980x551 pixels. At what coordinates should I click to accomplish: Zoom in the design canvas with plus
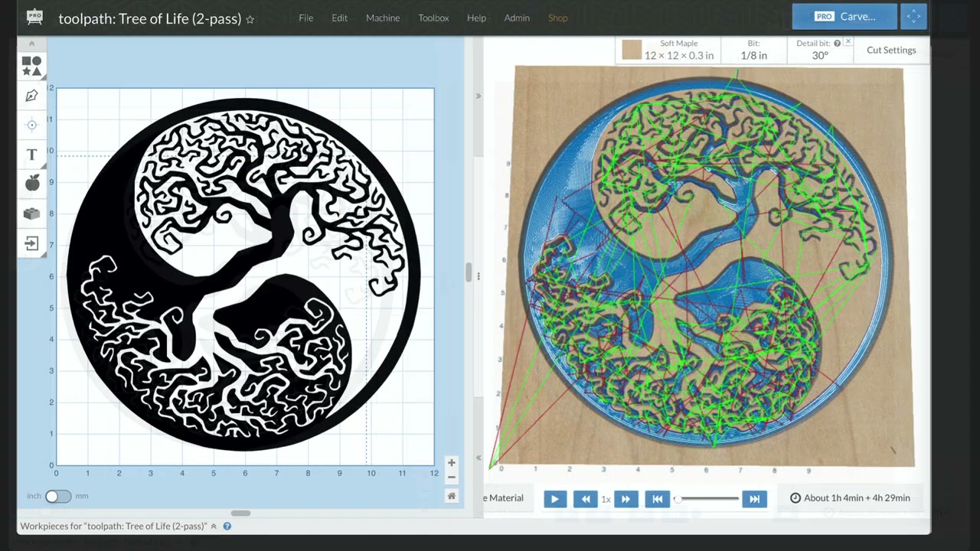pos(452,463)
